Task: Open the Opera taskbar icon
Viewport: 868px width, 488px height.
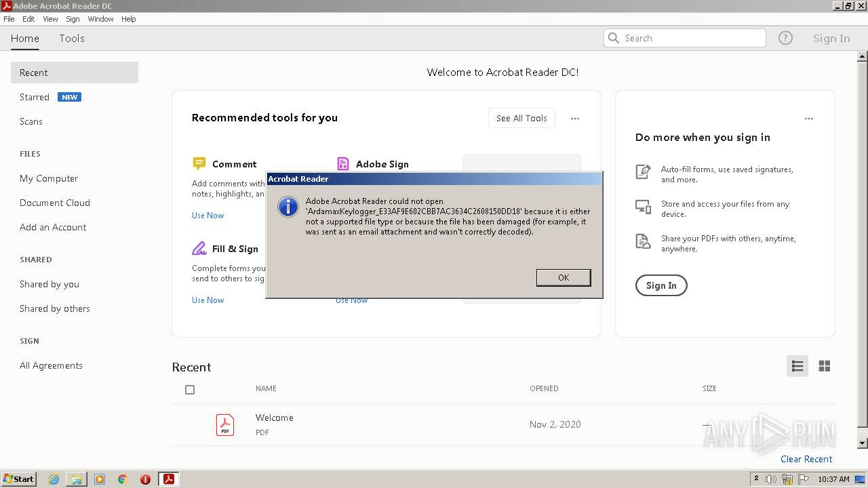Action: 145,479
